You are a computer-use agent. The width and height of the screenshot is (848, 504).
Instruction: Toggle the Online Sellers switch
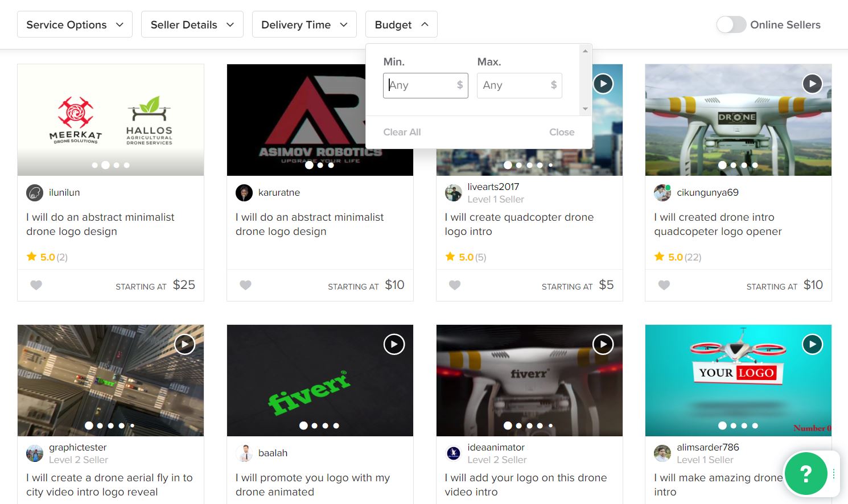pos(731,24)
